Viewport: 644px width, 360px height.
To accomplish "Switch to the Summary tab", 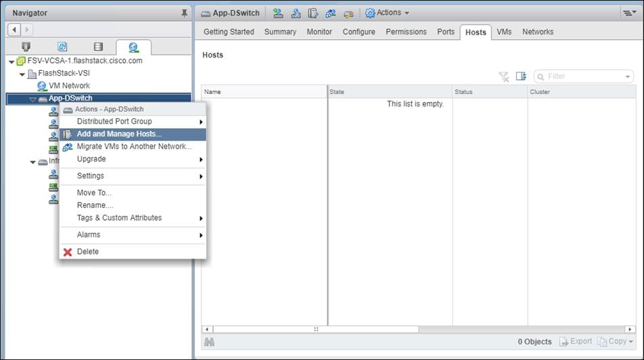I will pyautogui.click(x=280, y=32).
